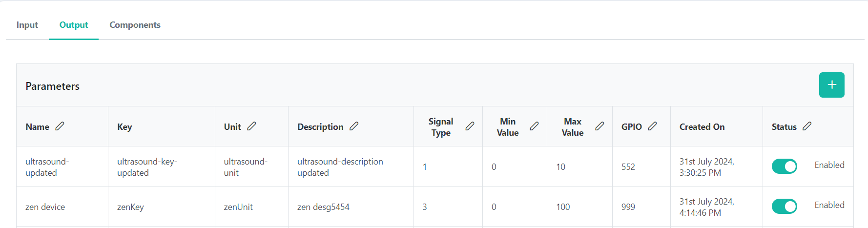868x228 pixels.
Task: Click the Description column edit pencil
Action: click(354, 126)
